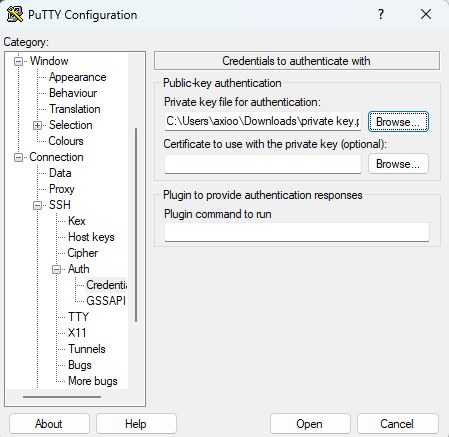Select the SSH category

point(60,205)
